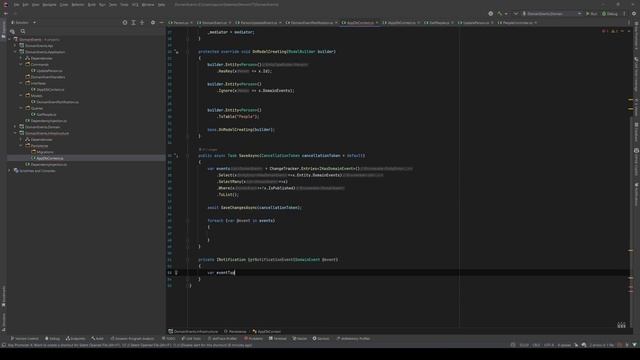Click Persistence breadcrumb

tap(236, 331)
